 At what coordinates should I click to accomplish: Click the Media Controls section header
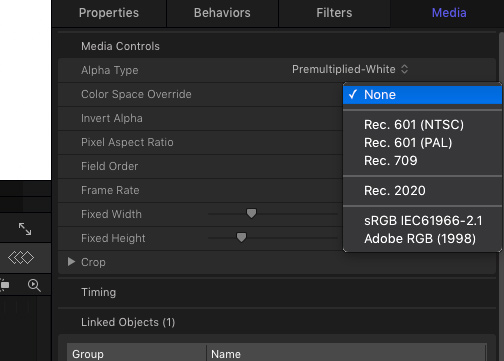[120, 46]
